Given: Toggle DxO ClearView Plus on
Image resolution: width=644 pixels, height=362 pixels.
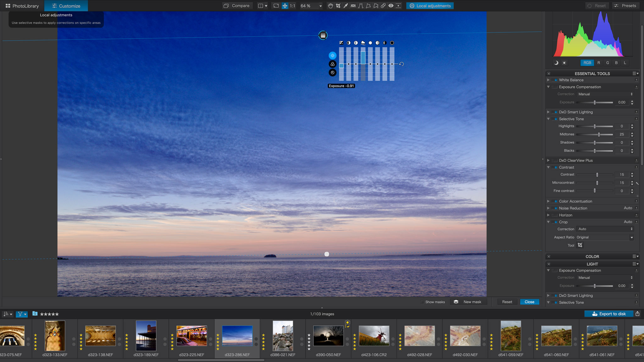Looking at the screenshot, I should [555, 161].
